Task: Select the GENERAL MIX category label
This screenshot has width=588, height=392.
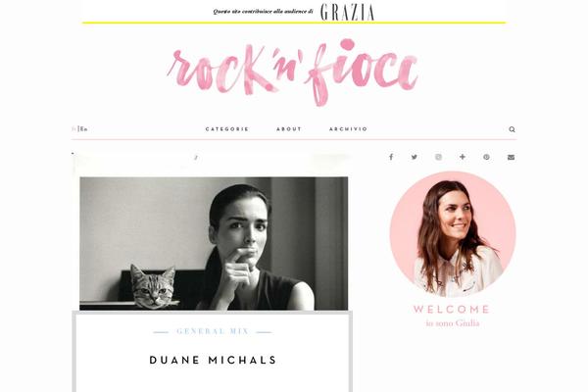Action: tap(213, 331)
